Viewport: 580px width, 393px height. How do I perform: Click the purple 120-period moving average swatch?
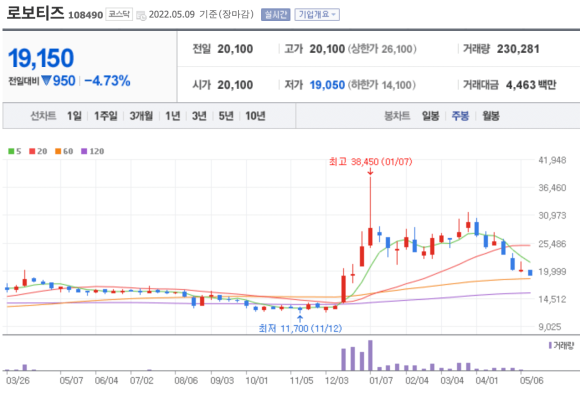84,151
